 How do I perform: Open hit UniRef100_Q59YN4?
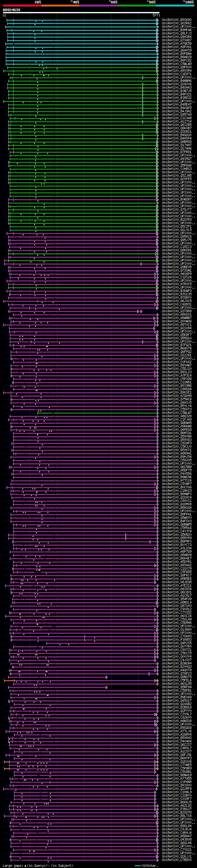[x=177, y=436]
